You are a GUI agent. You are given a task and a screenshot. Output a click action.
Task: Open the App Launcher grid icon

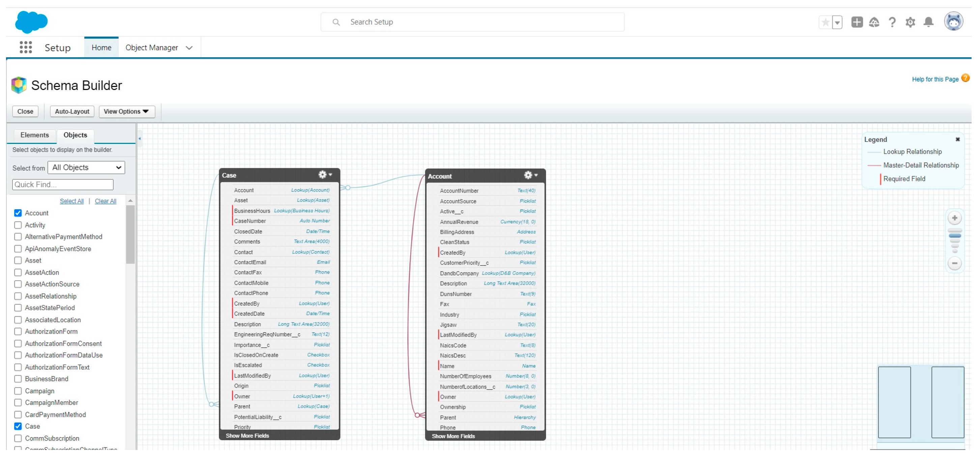pos(26,48)
